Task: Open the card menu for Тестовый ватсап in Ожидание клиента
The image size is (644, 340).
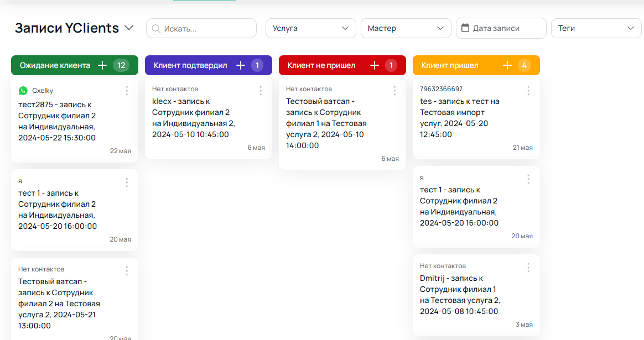Action: click(127, 270)
